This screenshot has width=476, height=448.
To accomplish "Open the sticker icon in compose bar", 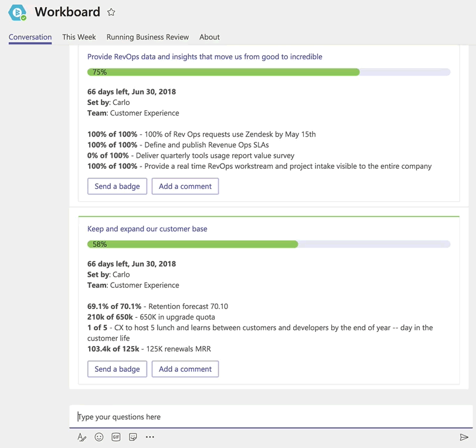I will coord(133,437).
